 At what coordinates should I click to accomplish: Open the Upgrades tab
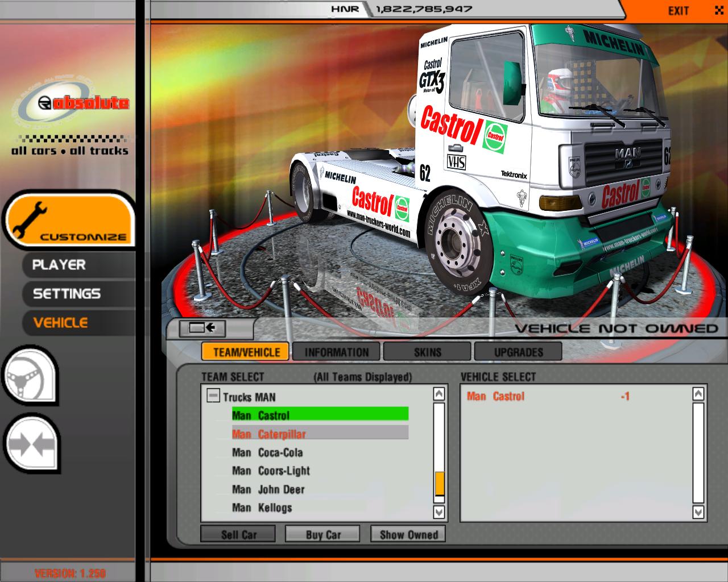point(518,352)
